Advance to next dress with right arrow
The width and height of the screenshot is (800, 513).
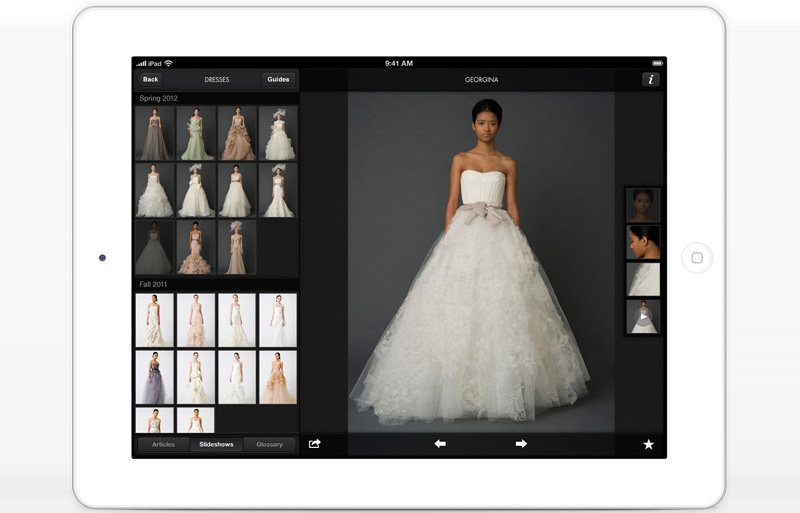(521, 444)
